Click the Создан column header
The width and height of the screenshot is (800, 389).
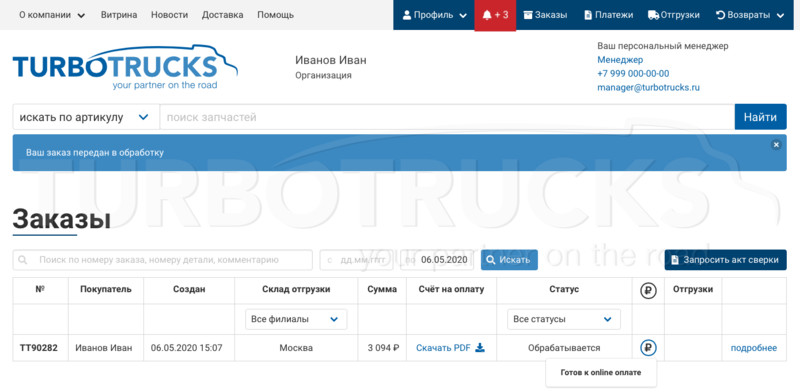click(189, 289)
